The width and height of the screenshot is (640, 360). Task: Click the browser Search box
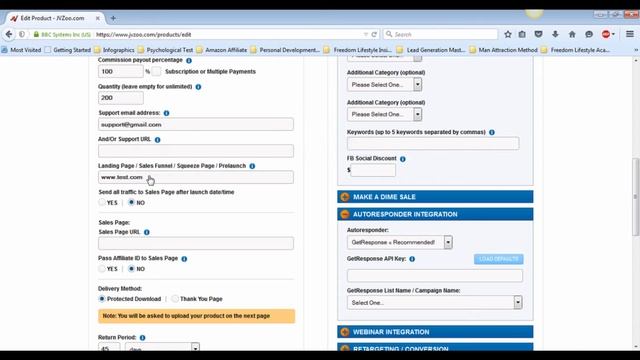(x=440, y=34)
